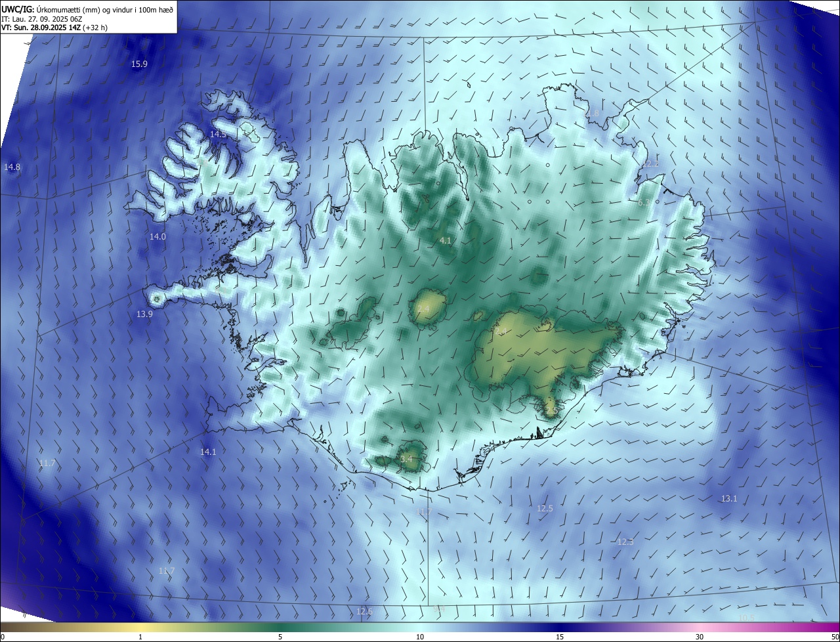Select the scale tick label '50'
840x642 pixels.
pos(835,637)
